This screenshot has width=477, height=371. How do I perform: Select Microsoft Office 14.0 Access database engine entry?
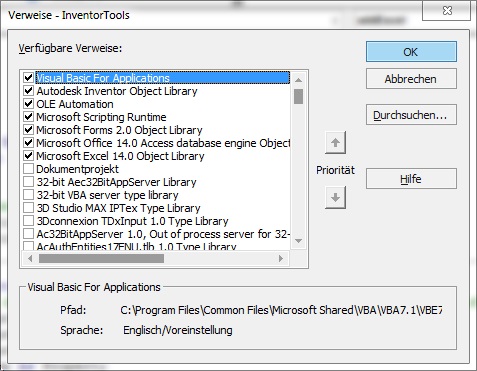pyautogui.click(x=163, y=143)
